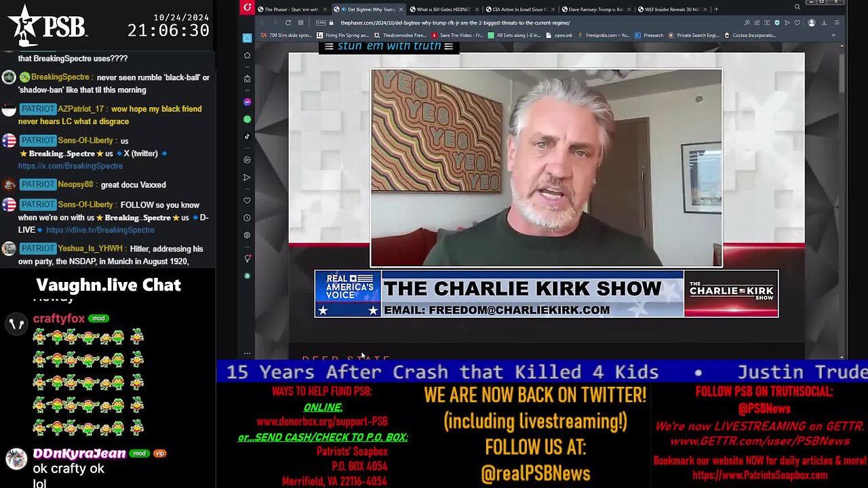The width and height of the screenshot is (868, 488).
Task: Switch to What is Bill Gates HIDING tab
Action: [x=445, y=9]
